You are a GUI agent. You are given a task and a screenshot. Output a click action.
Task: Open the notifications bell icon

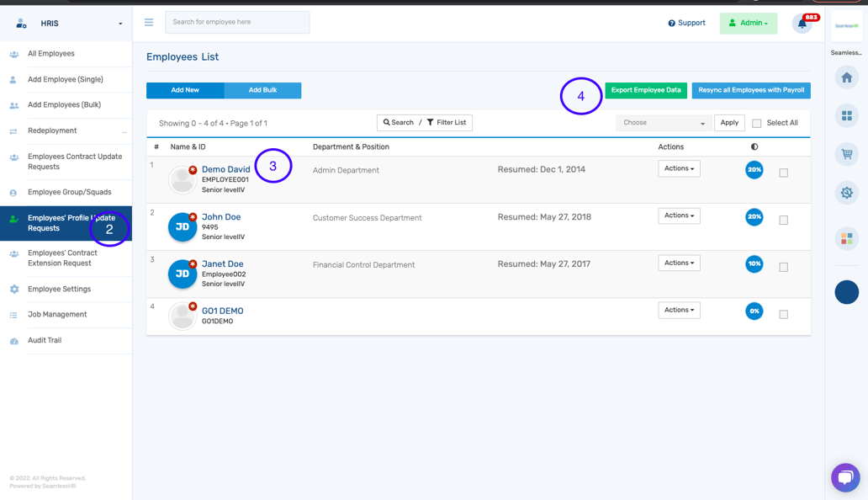click(802, 24)
